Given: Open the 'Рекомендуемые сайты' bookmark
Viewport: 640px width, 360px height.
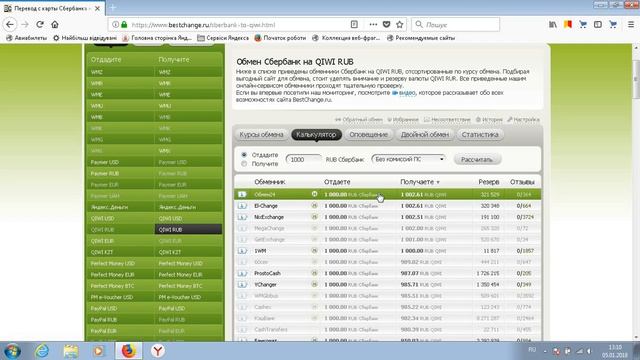Looking at the screenshot, I should (x=420, y=38).
